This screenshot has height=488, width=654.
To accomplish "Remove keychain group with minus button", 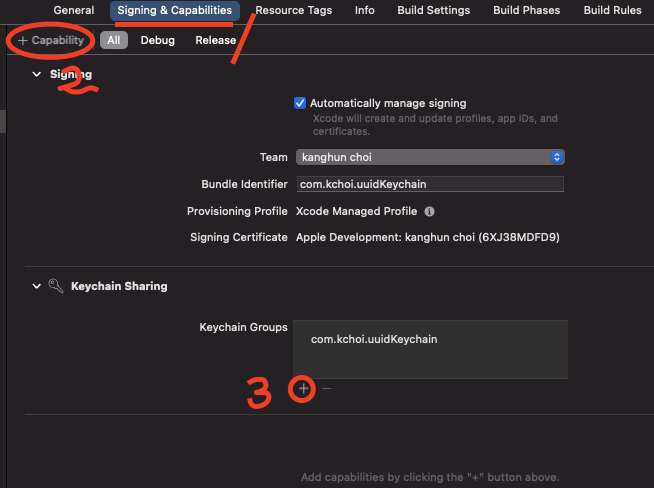I will click(327, 389).
